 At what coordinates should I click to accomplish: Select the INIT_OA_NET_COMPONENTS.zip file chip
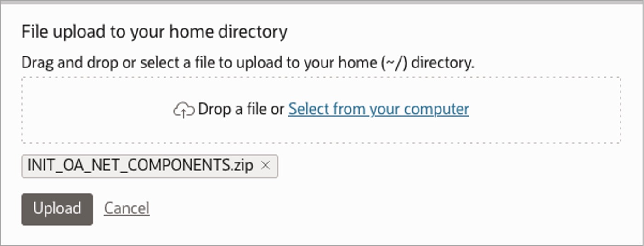pos(141,166)
